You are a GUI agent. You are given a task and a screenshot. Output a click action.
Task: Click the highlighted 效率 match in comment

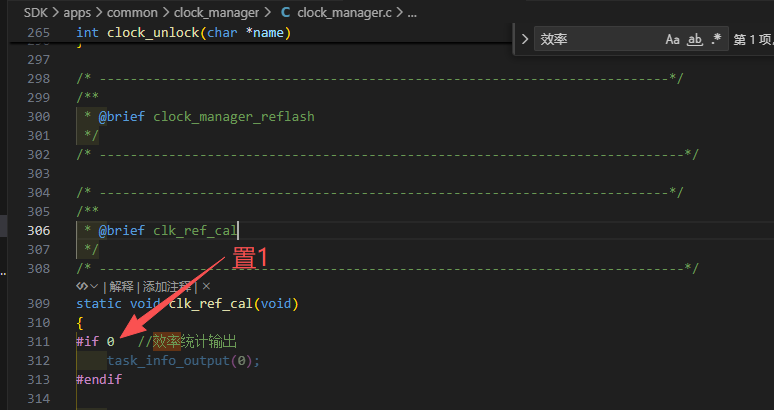point(167,341)
